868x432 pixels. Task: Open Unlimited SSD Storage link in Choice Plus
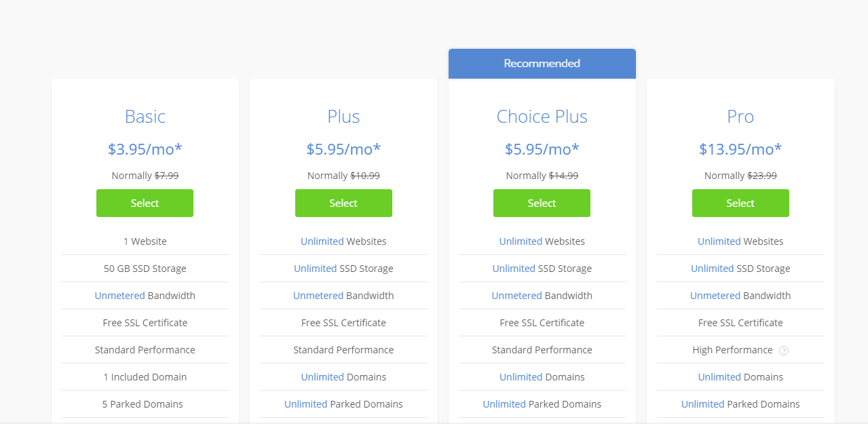tap(514, 269)
